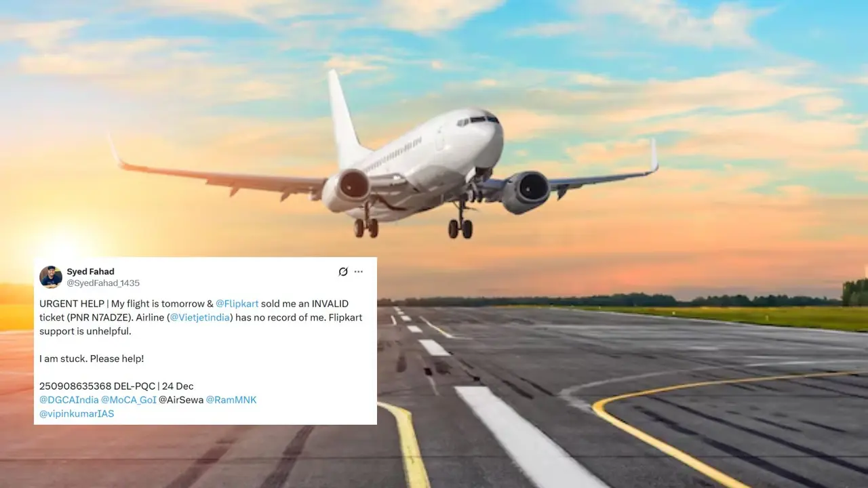The height and width of the screenshot is (488, 868).
Task: Click the white runway centerline stripe
Action: [530, 437]
